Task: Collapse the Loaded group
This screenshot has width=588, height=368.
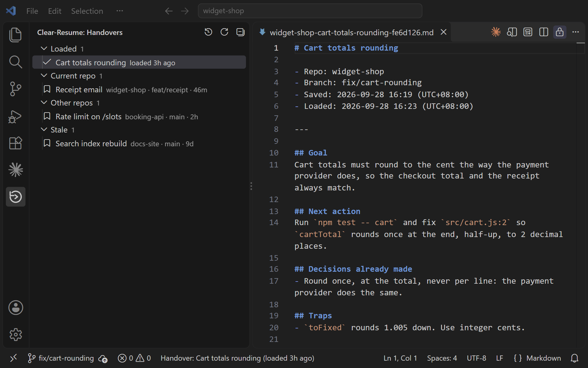Action: coord(44,48)
